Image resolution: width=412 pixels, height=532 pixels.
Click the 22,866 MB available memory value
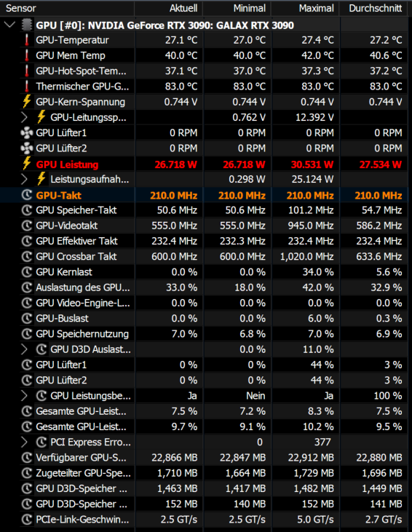[175, 458]
